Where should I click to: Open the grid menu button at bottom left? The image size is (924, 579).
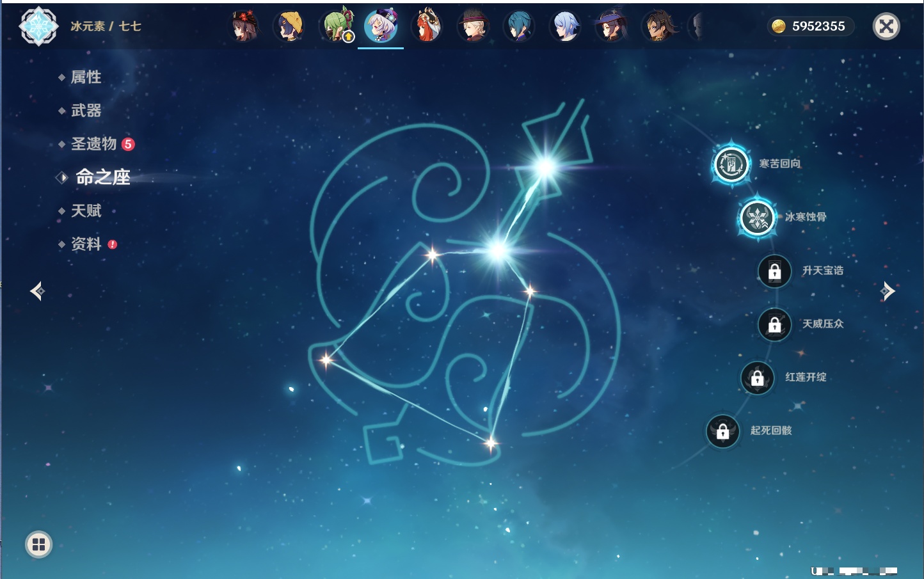point(38,544)
